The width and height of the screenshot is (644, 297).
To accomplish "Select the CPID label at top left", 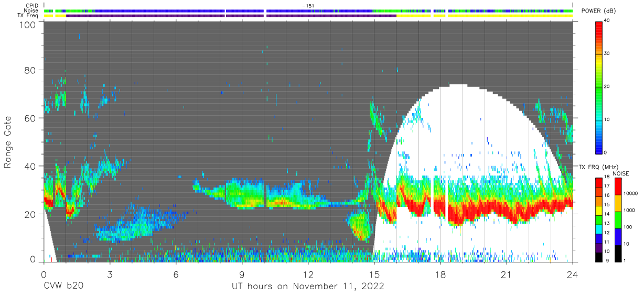I will pos(31,6).
